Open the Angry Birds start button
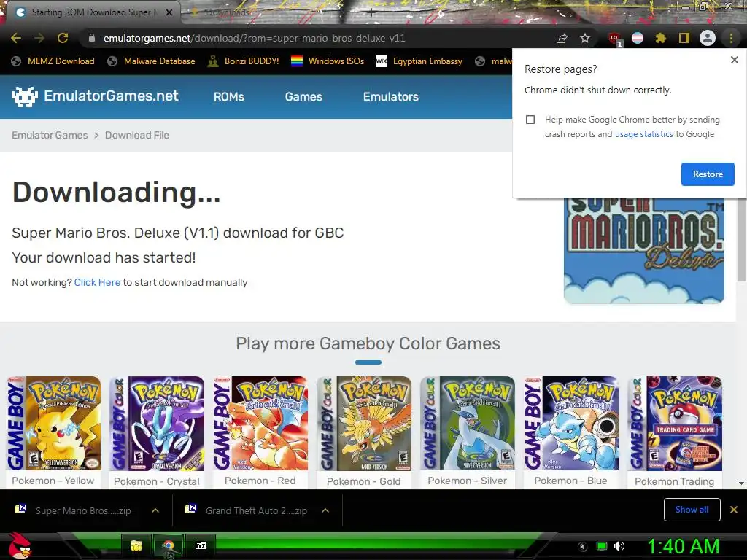Viewport: 747px width, 560px height. click(20, 545)
